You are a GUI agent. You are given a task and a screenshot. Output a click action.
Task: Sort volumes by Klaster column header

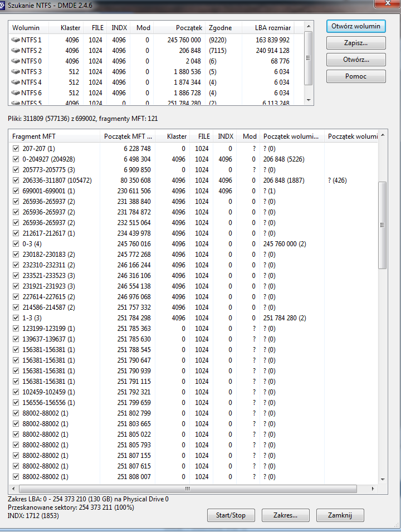[66, 28]
